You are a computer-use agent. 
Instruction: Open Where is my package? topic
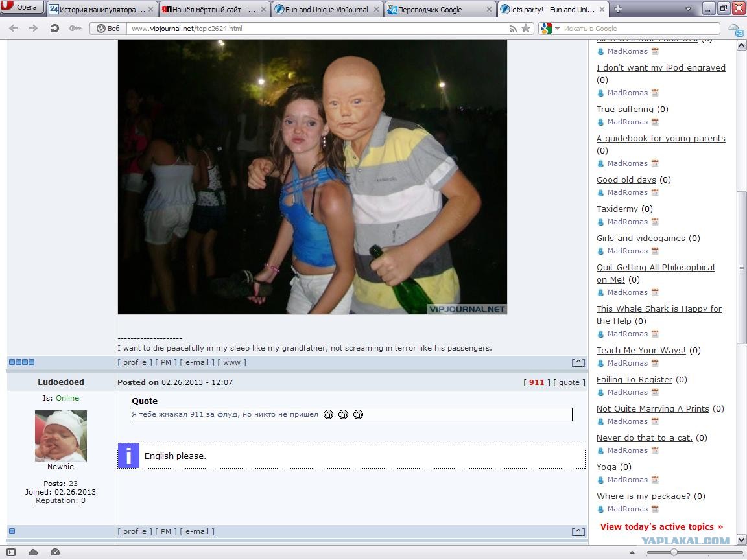[x=643, y=496]
